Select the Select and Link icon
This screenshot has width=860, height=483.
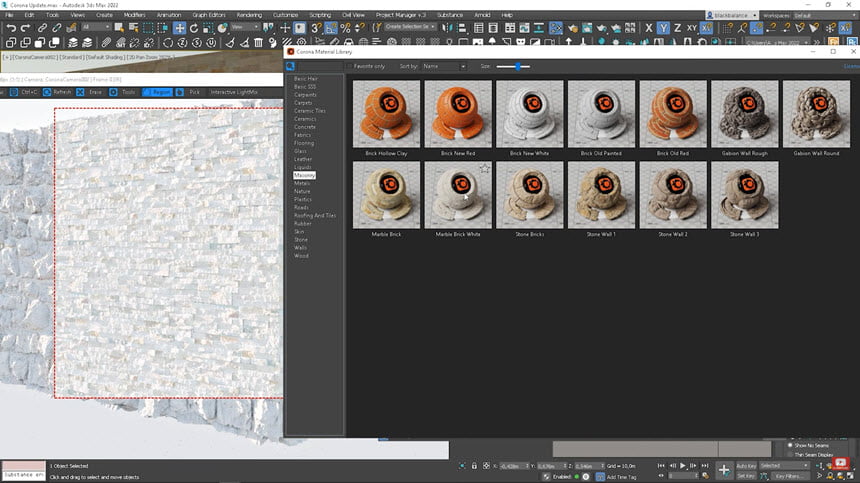tap(42, 28)
